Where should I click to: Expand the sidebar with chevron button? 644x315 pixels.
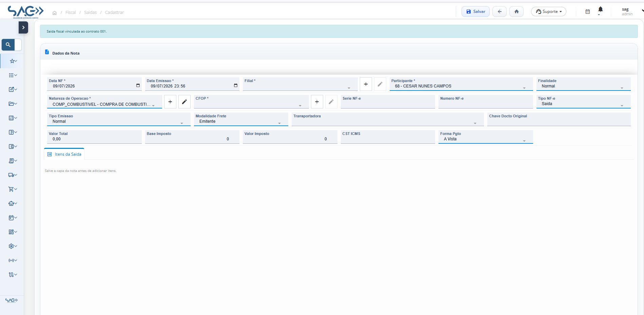(x=23, y=27)
